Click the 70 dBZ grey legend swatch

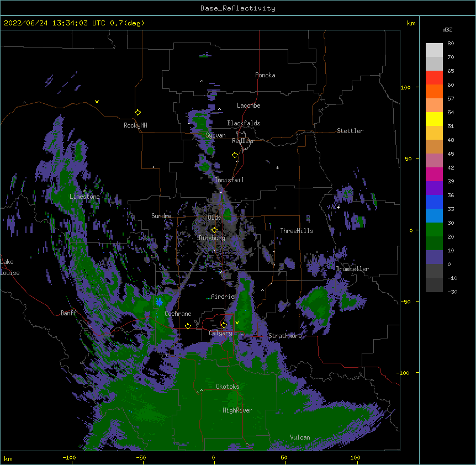coord(434,64)
